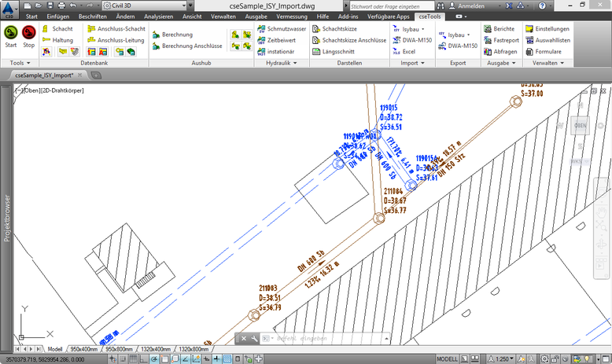Select the Haltung database tool
This screenshot has height=364, width=612.
[x=57, y=40]
